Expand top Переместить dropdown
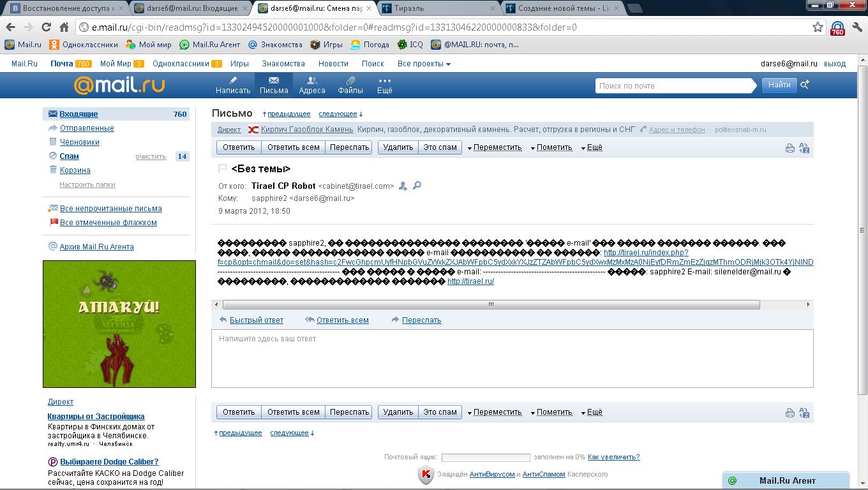 [495, 147]
